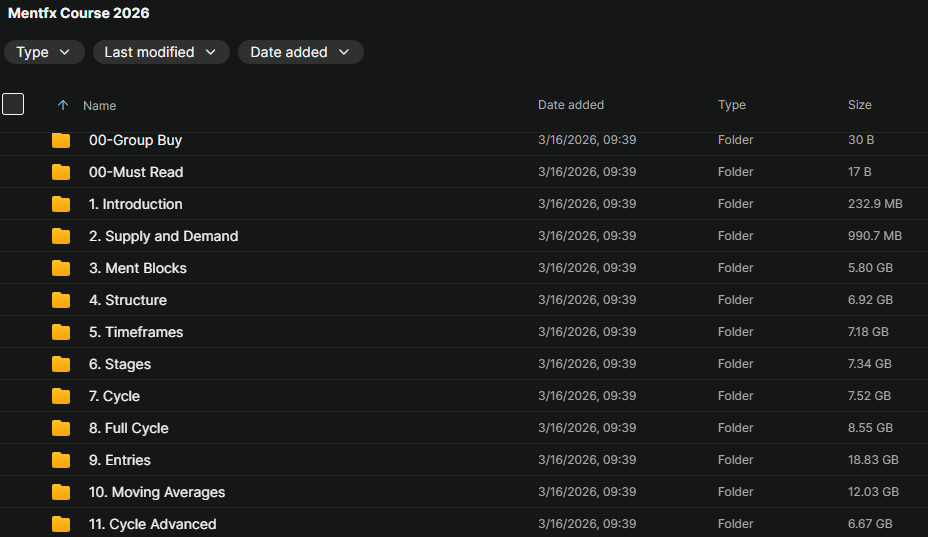
Task: Open the Last modified filter dropdown
Action: pyautogui.click(x=161, y=52)
